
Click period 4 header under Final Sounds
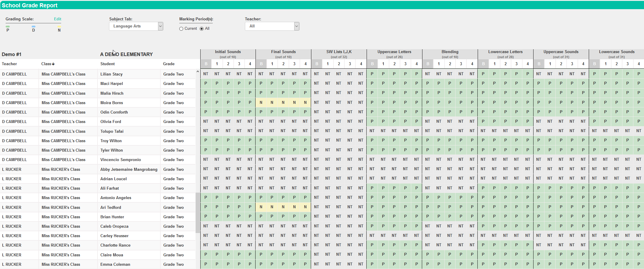tap(305, 64)
